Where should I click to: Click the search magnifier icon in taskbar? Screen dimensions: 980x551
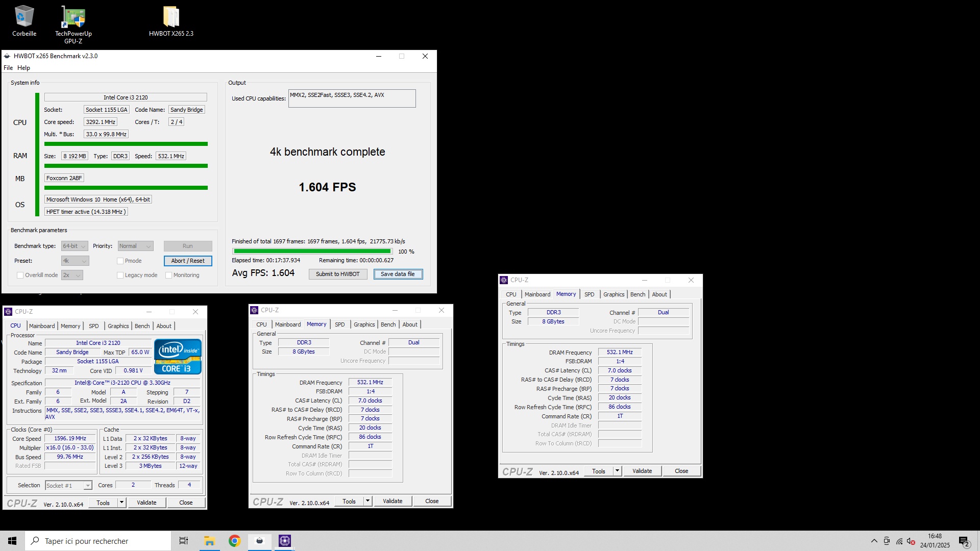point(35,541)
